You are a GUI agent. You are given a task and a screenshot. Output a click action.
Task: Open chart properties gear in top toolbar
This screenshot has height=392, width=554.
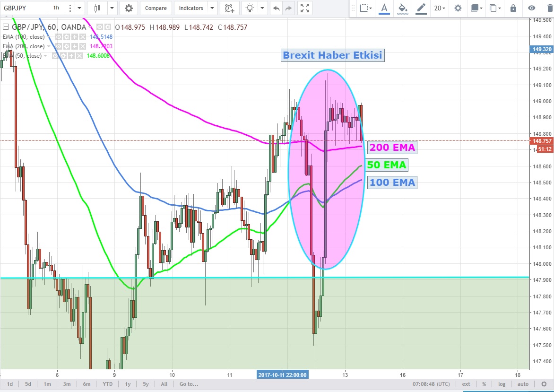[129, 8]
